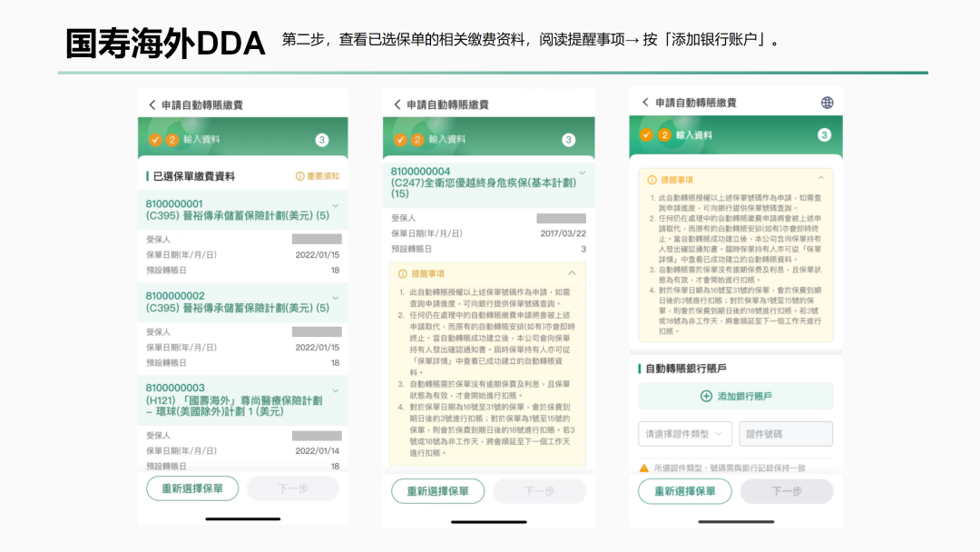Collapse policy 8100000001 details
980x552 pixels.
pyautogui.click(x=336, y=206)
